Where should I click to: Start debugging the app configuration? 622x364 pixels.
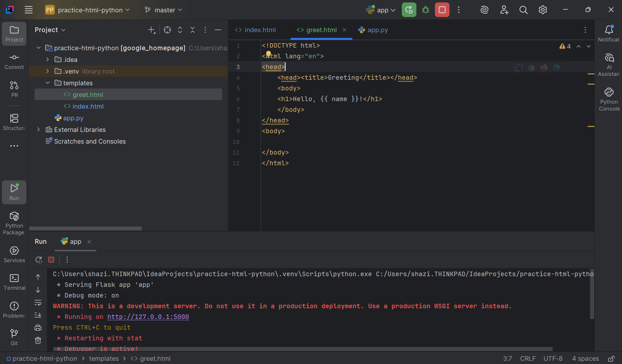pos(425,10)
